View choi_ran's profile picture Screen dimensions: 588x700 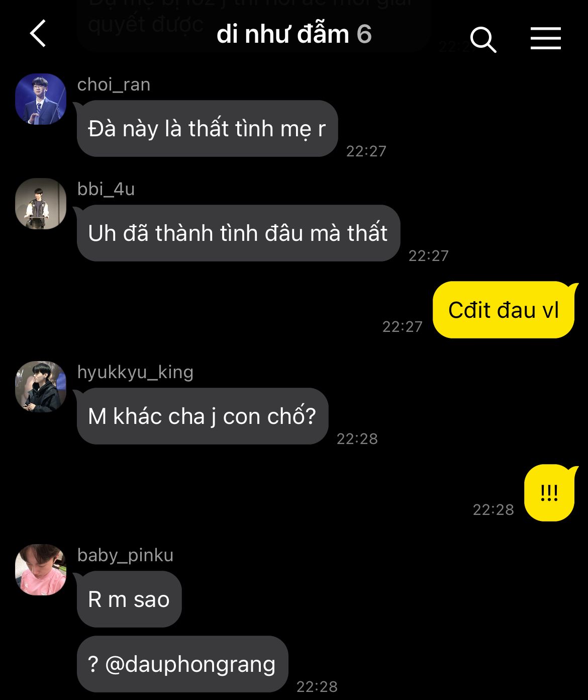[x=41, y=99]
